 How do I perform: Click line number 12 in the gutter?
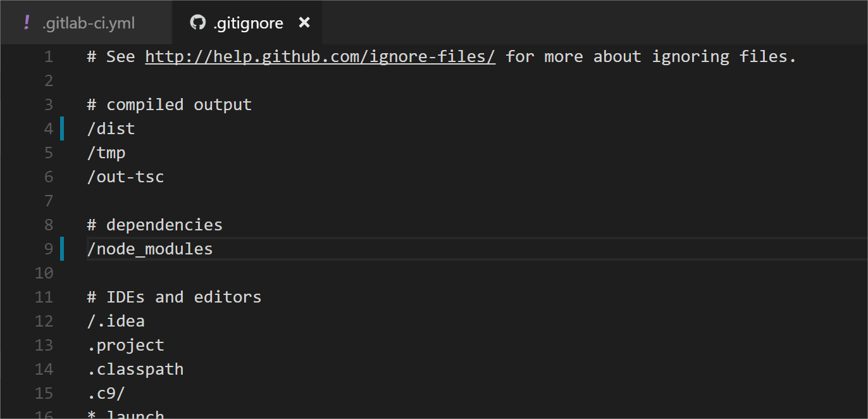click(44, 322)
